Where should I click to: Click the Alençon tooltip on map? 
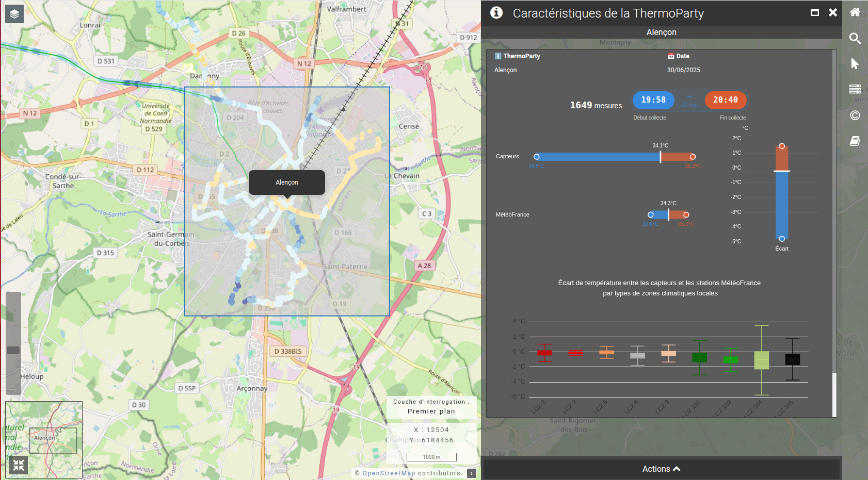[x=287, y=183]
